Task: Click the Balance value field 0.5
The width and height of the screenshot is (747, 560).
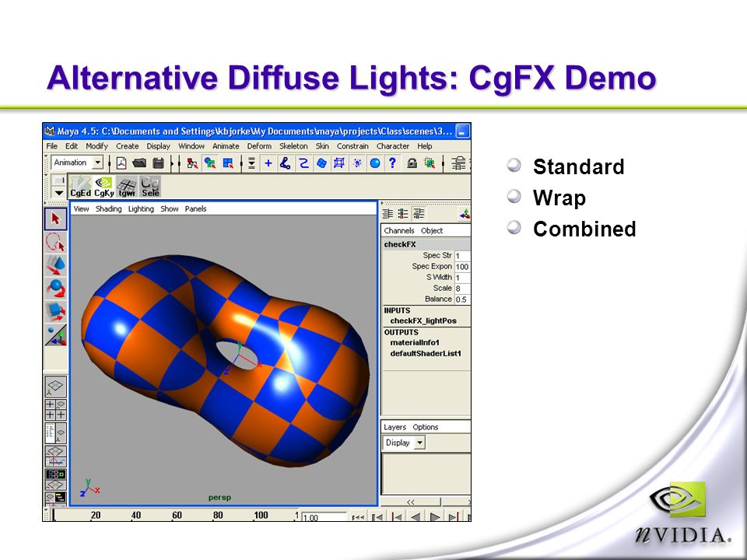Action: [x=462, y=299]
